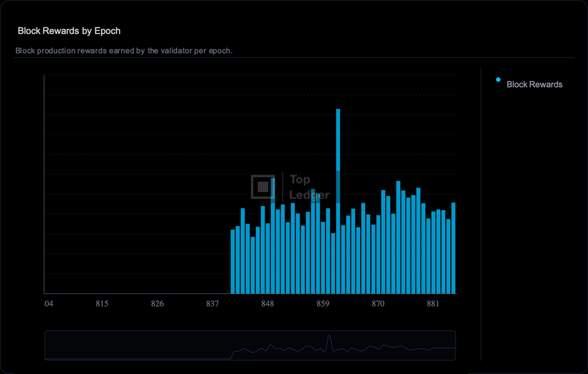This screenshot has width=588, height=374.
Task: Click the leftmost blue bar in the chart
Action: pyautogui.click(x=232, y=261)
